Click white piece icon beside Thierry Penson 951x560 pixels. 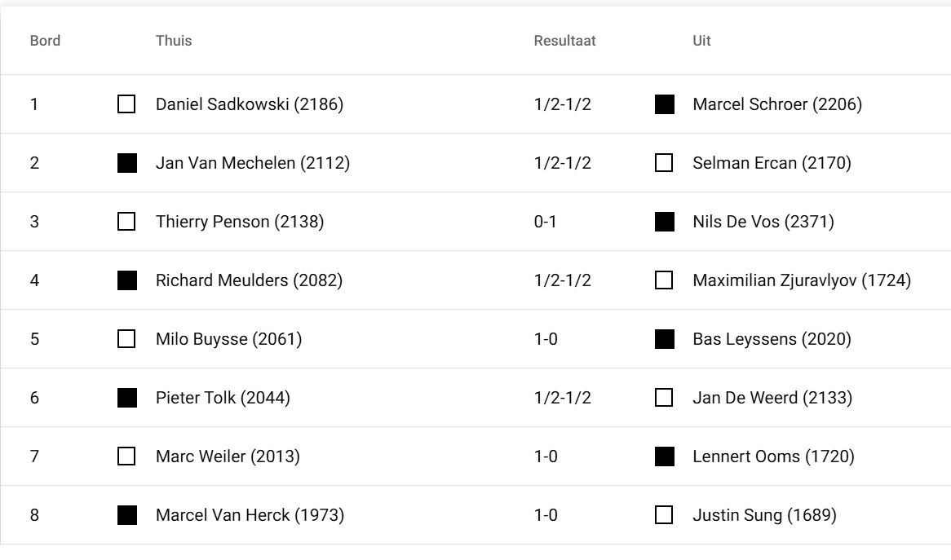pos(126,222)
